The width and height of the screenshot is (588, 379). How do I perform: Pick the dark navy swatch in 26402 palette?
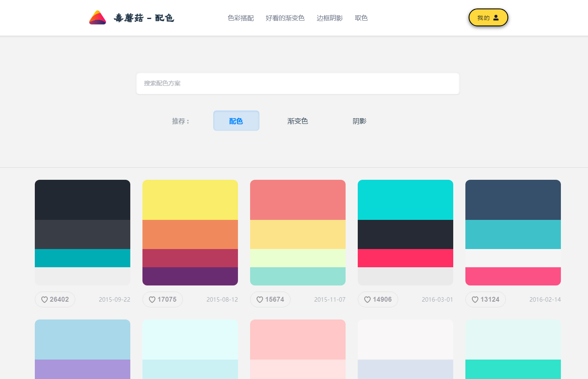pos(83,200)
